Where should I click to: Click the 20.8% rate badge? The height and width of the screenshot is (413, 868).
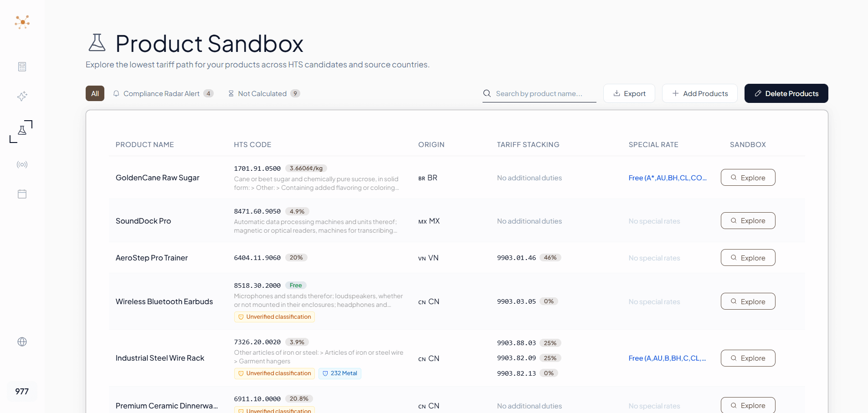point(299,399)
